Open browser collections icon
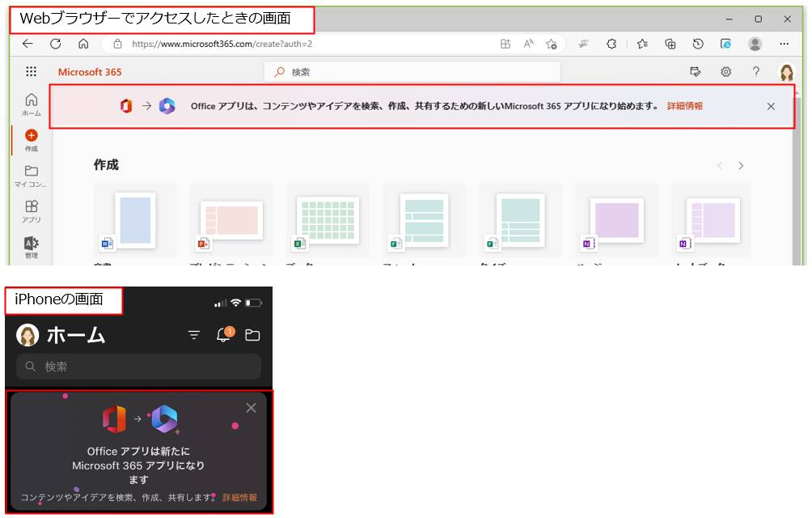Screen dimensions: 812x518 [670, 44]
